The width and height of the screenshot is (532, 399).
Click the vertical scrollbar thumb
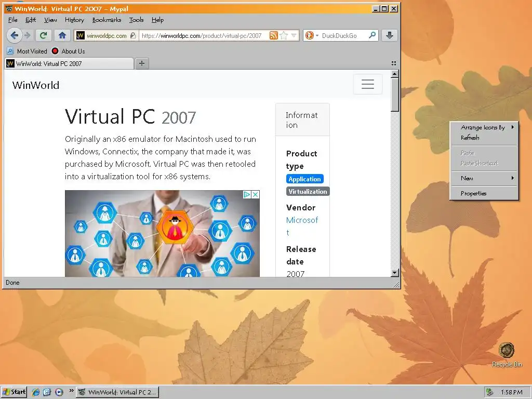click(x=394, y=95)
